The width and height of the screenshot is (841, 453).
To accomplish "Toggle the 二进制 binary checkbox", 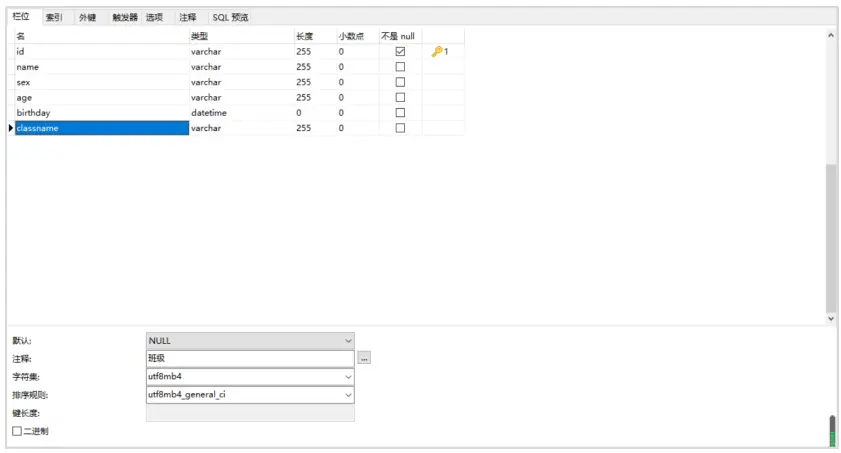I will click(x=17, y=430).
